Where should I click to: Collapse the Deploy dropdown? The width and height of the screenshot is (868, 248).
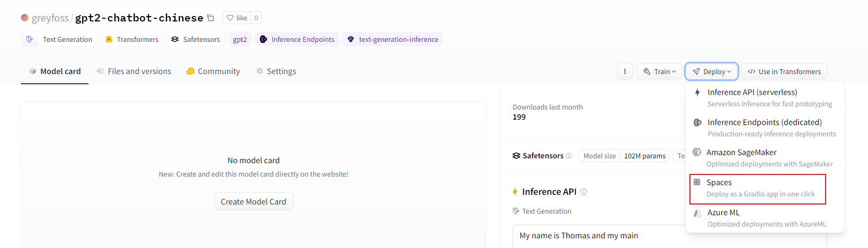[711, 71]
